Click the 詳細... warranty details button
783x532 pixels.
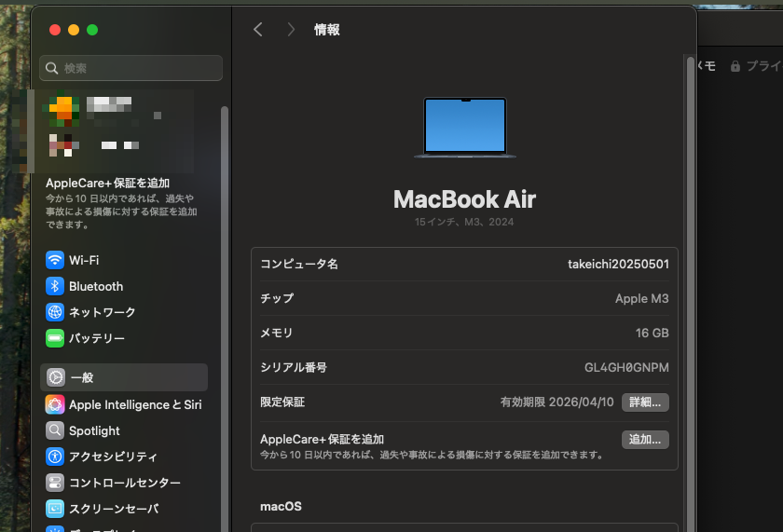coord(645,402)
